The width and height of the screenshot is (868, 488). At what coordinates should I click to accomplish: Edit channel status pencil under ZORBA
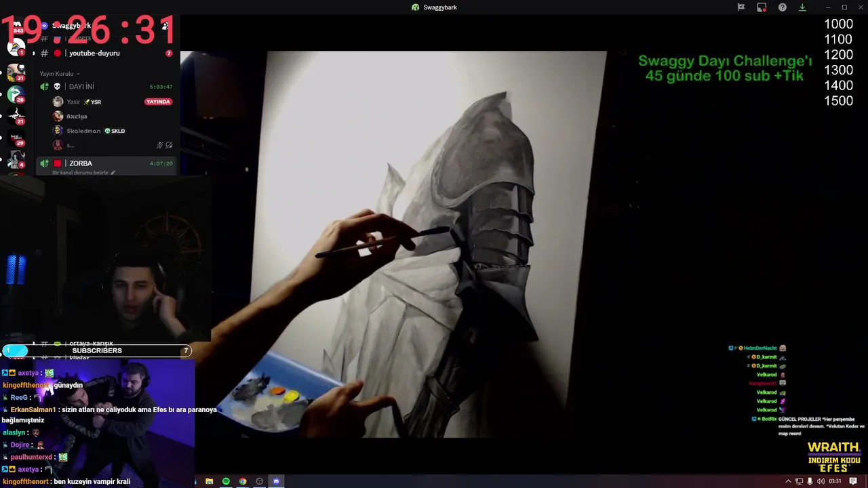coord(113,173)
